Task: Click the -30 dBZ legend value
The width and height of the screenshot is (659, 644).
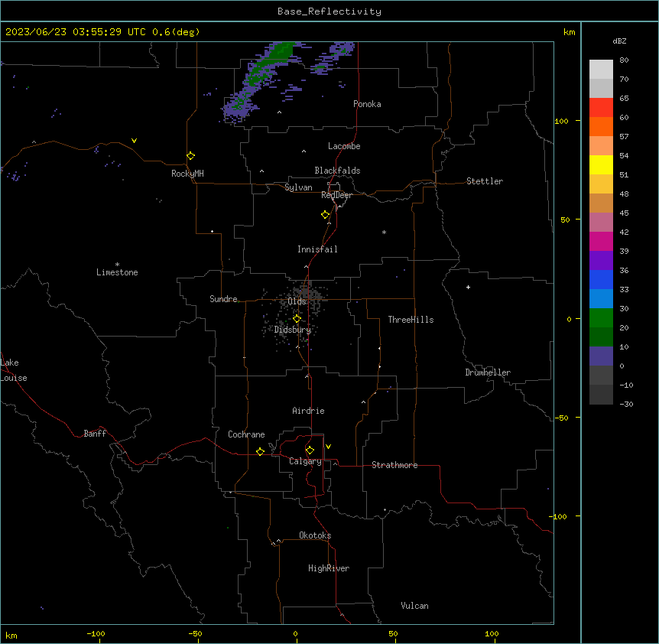Action: pyautogui.click(x=626, y=405)
